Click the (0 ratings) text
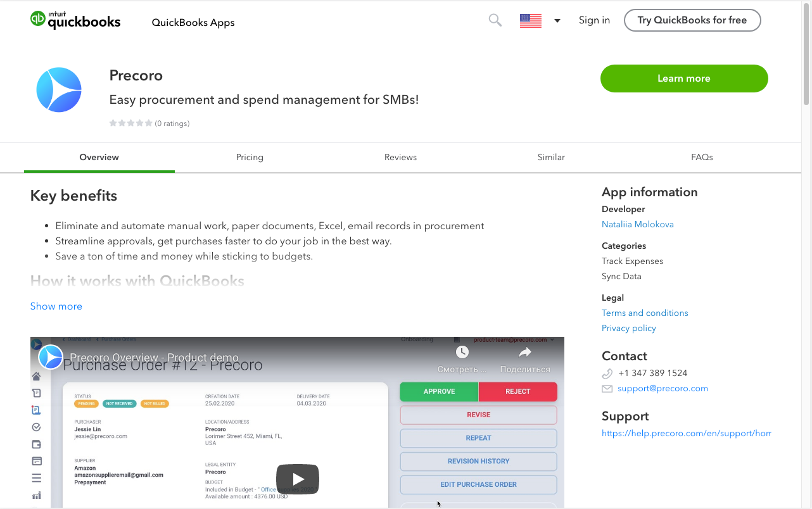The width and height of the screenshot is (812, 509). (x=172, y=123)
